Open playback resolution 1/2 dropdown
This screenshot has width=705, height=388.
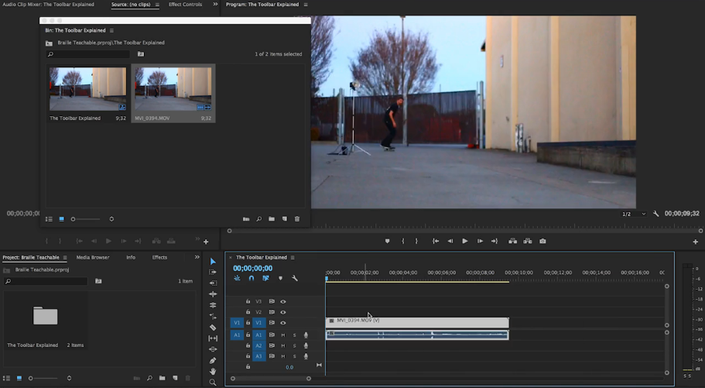pos(634,214)
